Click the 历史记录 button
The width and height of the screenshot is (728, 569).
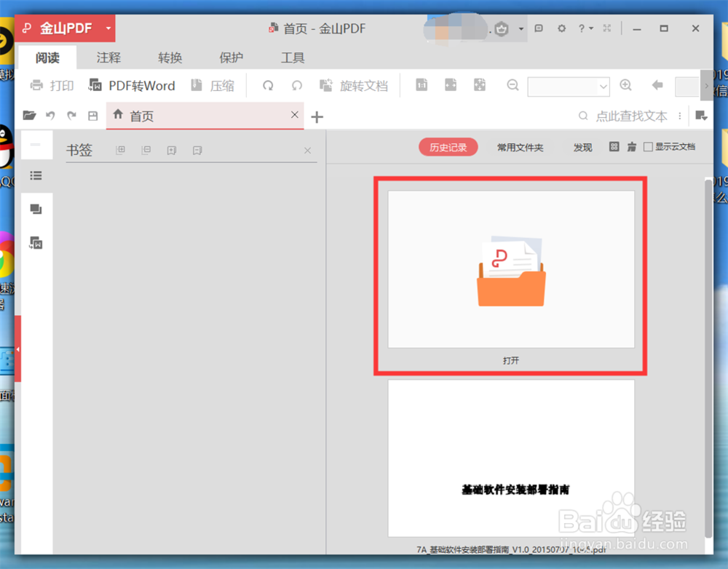[448, 146]
